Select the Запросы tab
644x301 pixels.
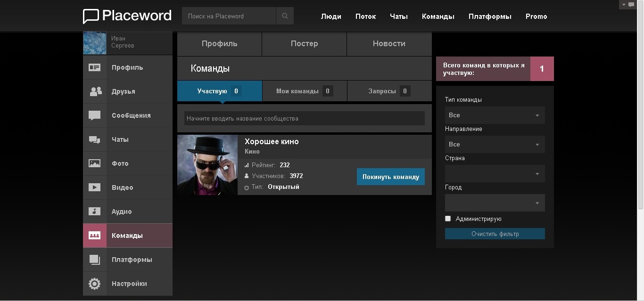point(389,91)
